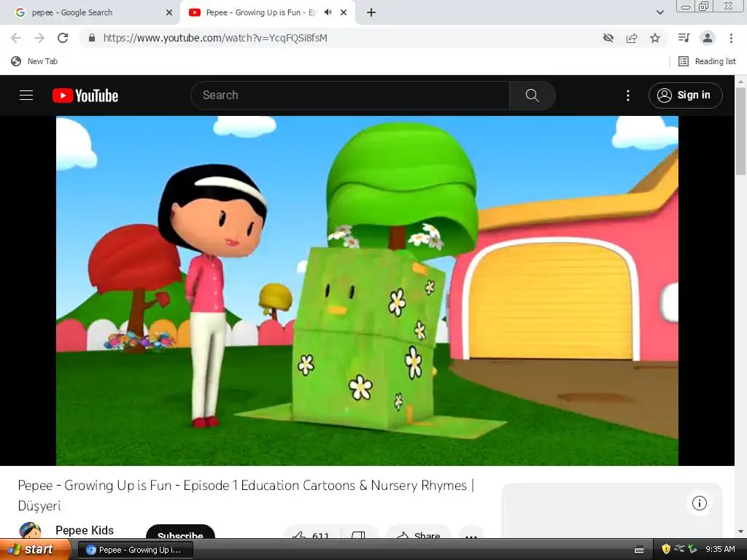This screenshot has width=747, height=560.
Task: Click the system clock 9:35 AM
Action: click(720, 549)
